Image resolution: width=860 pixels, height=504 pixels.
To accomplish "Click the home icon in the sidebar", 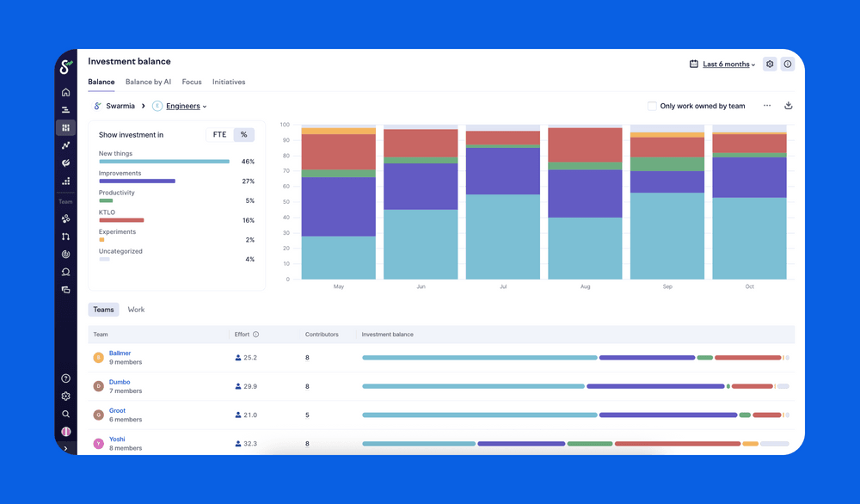I will pos(65,92).
